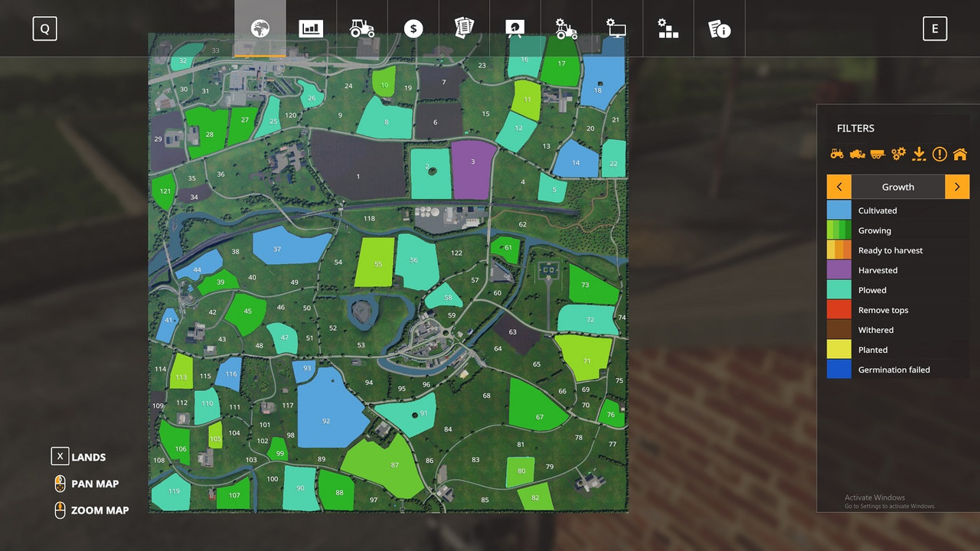
Task: Click the E next page key
Action: [x=935, y=29]
